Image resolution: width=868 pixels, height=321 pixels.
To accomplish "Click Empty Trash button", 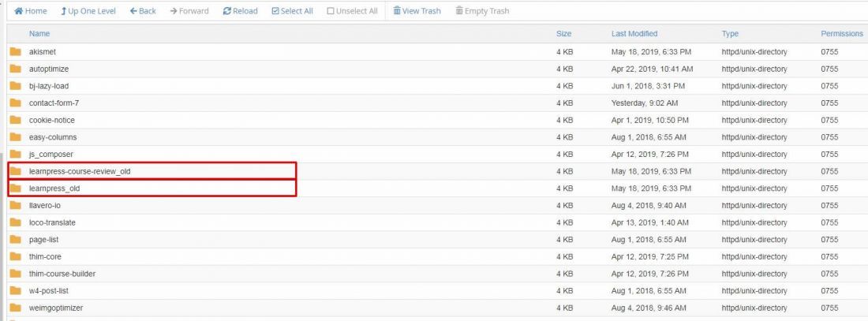I will tap(482, 11).
